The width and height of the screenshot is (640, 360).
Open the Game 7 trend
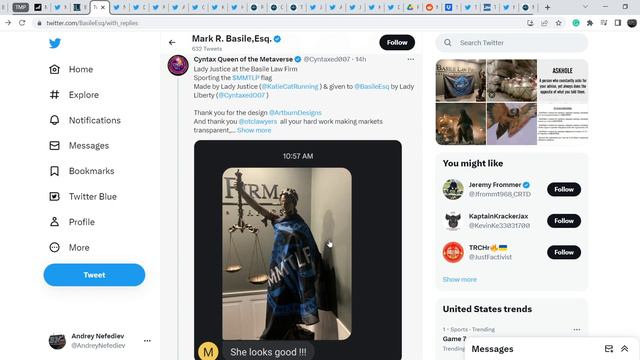(454, 339)
